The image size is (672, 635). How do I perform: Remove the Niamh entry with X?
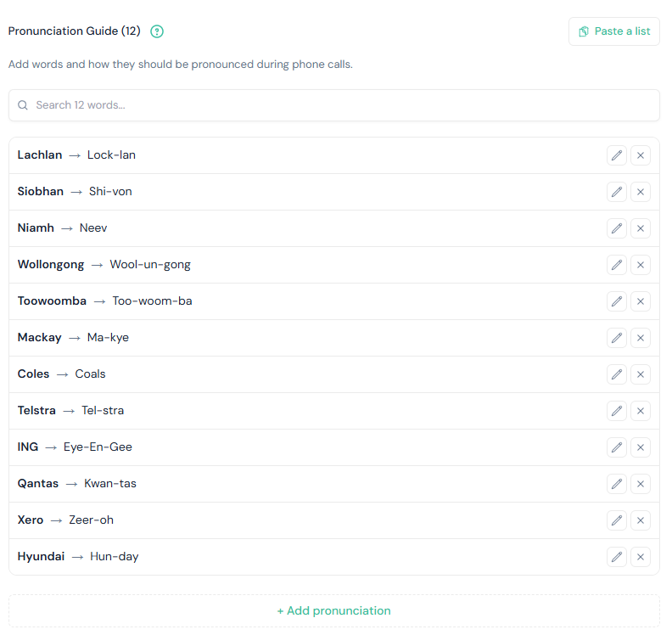click(x=641, y=228)
